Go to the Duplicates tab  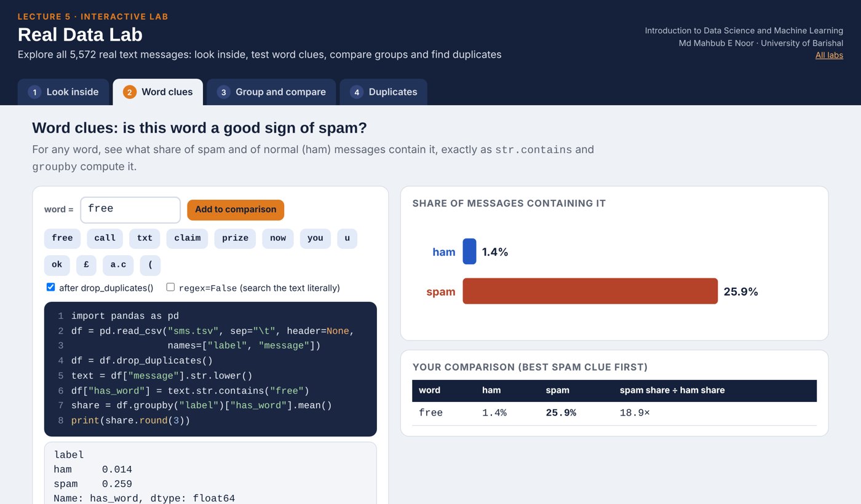coord(383,92)
